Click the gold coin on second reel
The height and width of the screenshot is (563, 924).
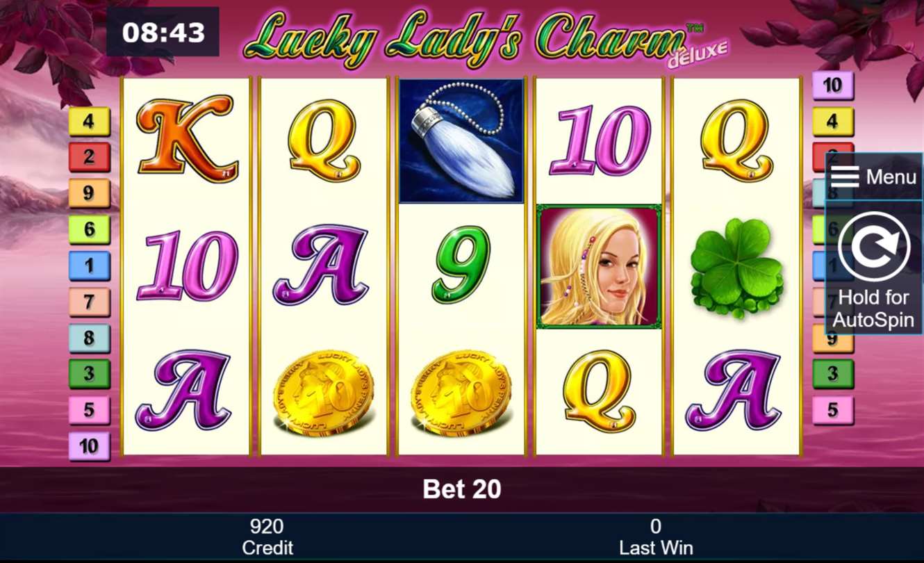(x=324, y=393)
